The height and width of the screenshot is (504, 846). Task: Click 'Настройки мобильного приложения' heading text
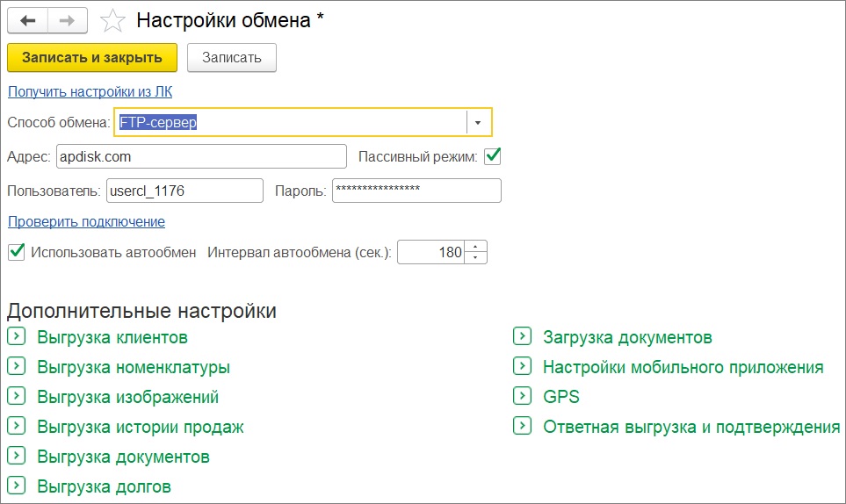683,368
